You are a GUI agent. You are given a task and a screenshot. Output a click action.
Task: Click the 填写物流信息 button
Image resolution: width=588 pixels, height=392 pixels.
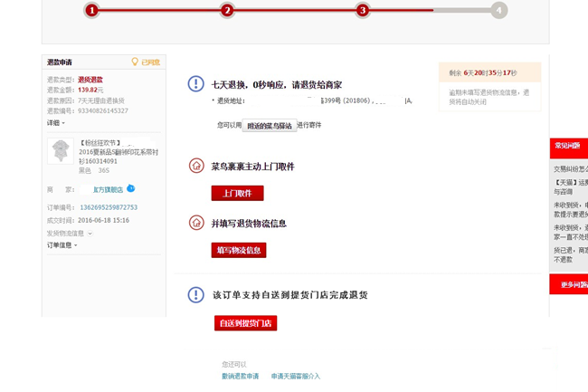(x=239, y=250)
